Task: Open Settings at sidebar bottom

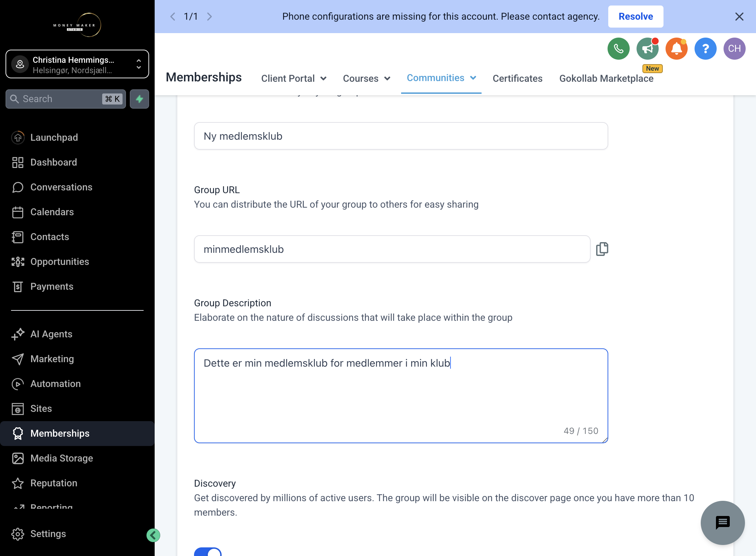Action: click(x=77, y=534)
